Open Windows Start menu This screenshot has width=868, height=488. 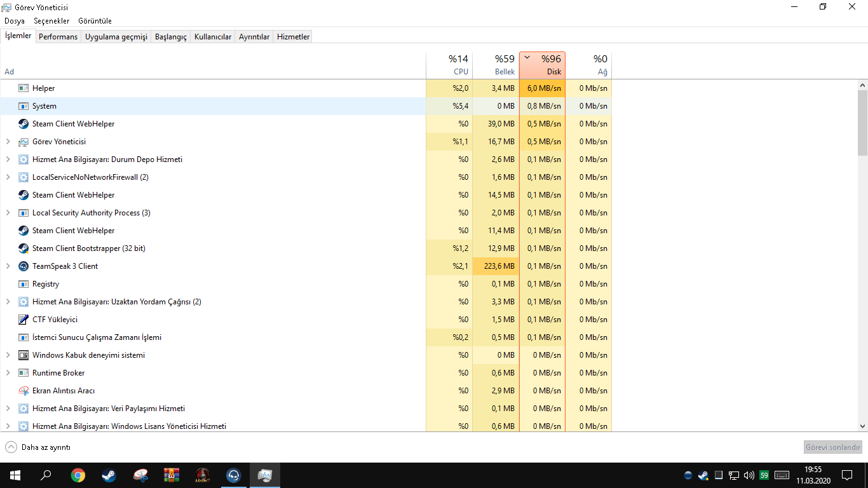(15, 475)
